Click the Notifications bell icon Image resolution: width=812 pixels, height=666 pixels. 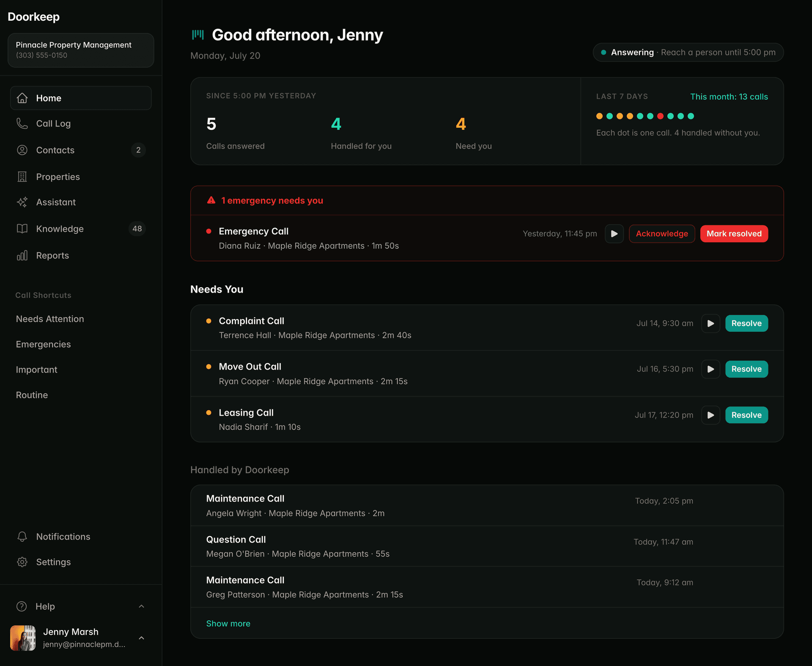pyautogui.click(x=22, y=537)
